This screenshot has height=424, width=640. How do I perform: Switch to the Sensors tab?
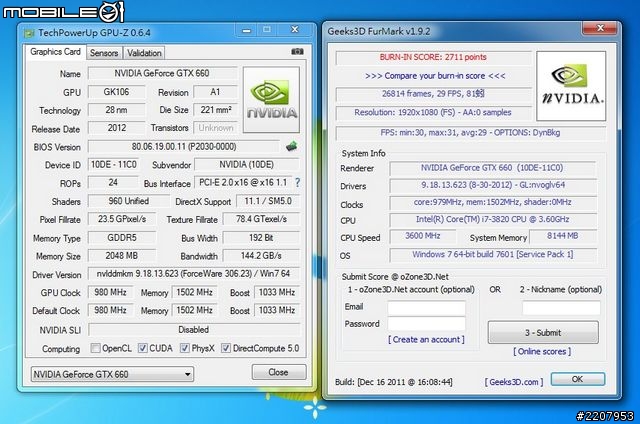104,53
